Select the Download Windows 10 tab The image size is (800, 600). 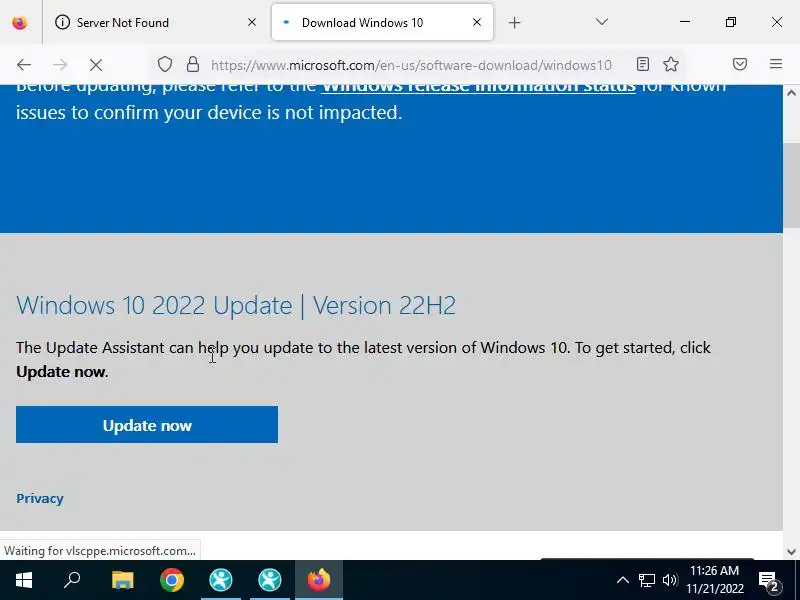tap(382, 22)
